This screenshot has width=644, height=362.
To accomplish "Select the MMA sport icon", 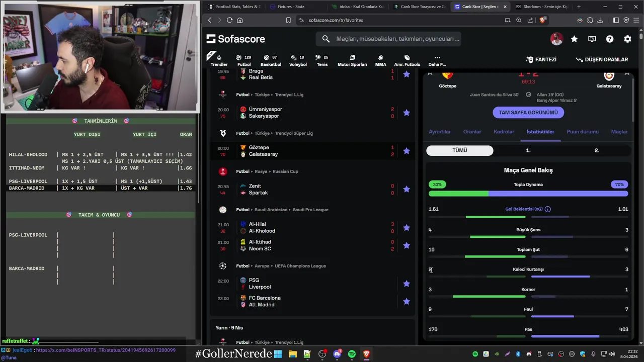I will [x=381, y=60].
